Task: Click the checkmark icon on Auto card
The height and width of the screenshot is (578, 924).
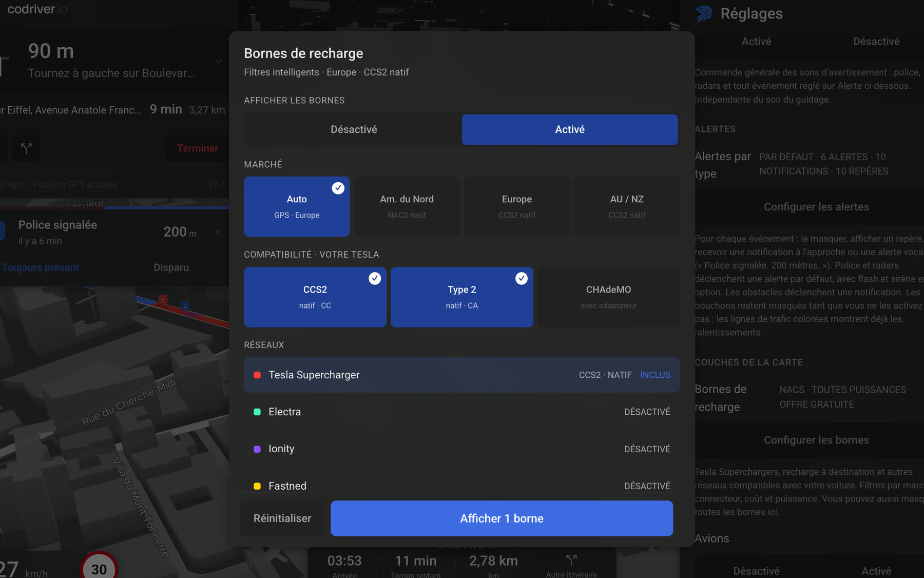Action: [338, 188]
